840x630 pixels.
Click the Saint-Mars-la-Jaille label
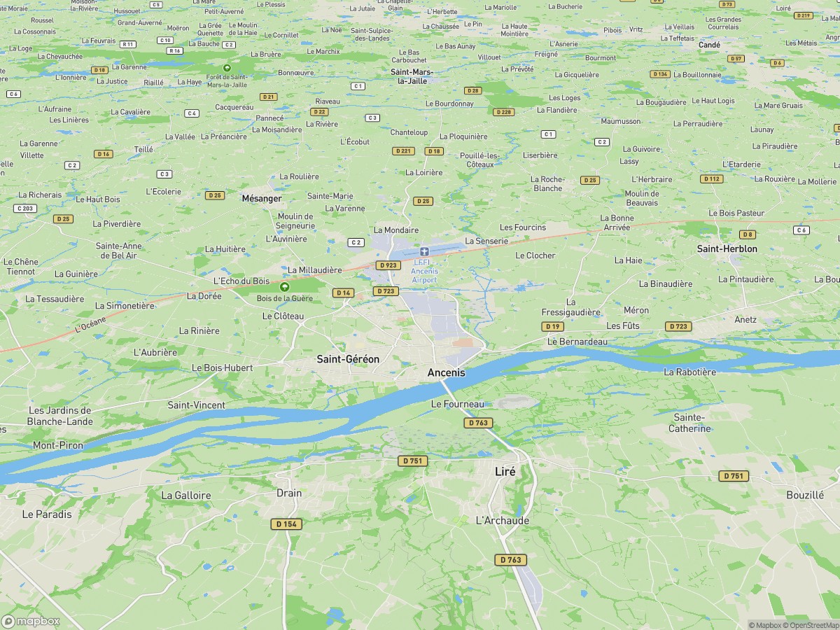pyautogui.click(x=412, y=76)
